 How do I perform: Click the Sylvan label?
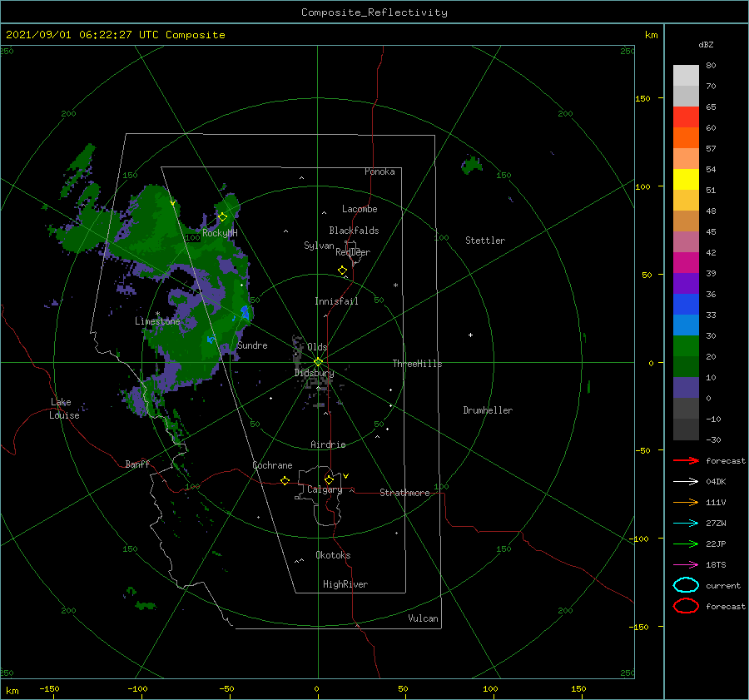click(319, 246)
